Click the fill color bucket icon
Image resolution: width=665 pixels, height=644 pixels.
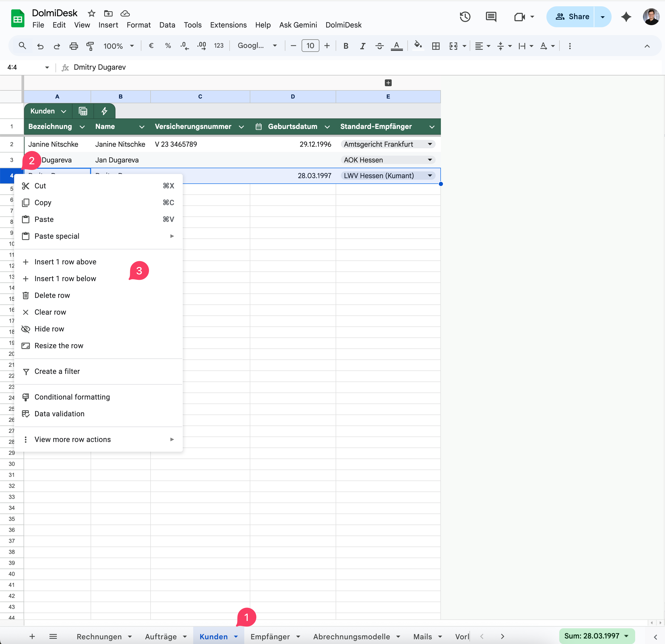(x=418, y=46)
